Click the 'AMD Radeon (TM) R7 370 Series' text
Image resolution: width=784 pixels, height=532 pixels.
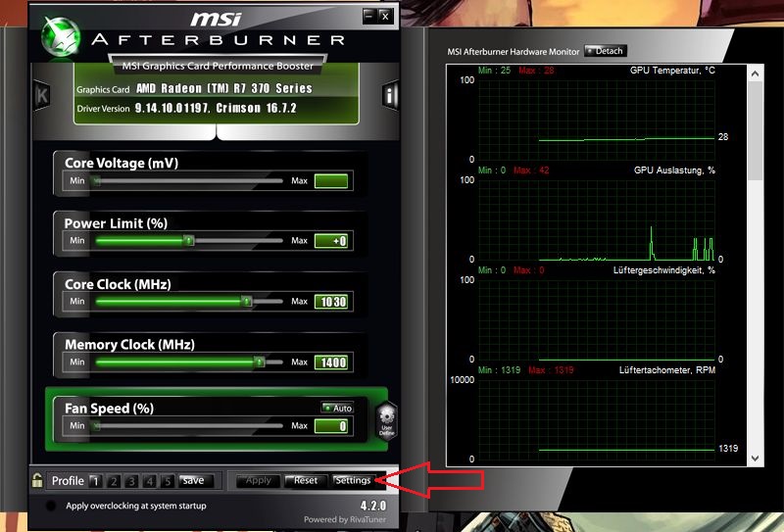(x=224, y=88)
